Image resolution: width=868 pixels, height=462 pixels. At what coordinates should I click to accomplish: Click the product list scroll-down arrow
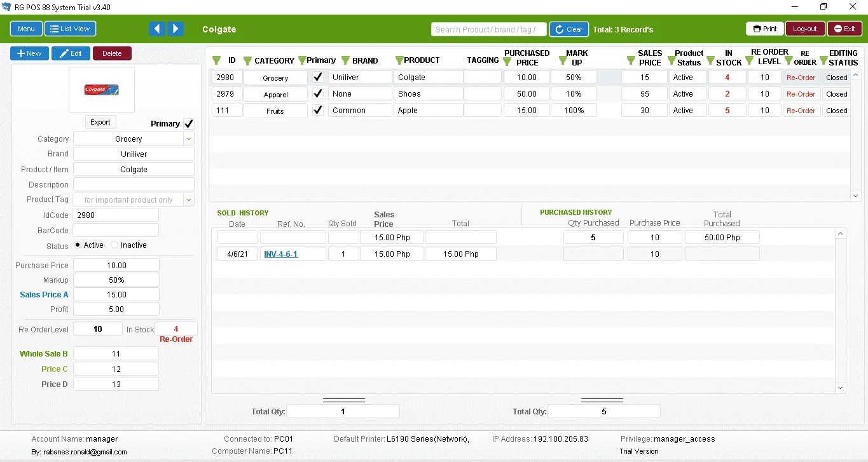point(855,196)
